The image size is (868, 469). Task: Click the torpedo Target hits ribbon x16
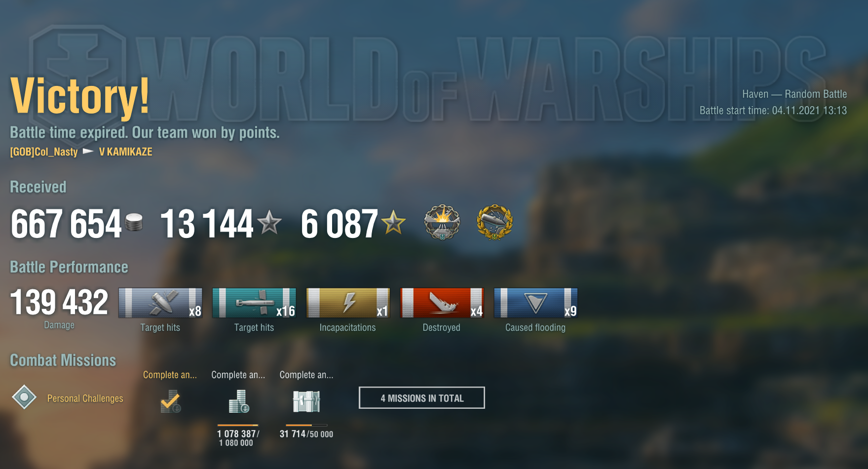pyautogui.click(x=254, y=303)
